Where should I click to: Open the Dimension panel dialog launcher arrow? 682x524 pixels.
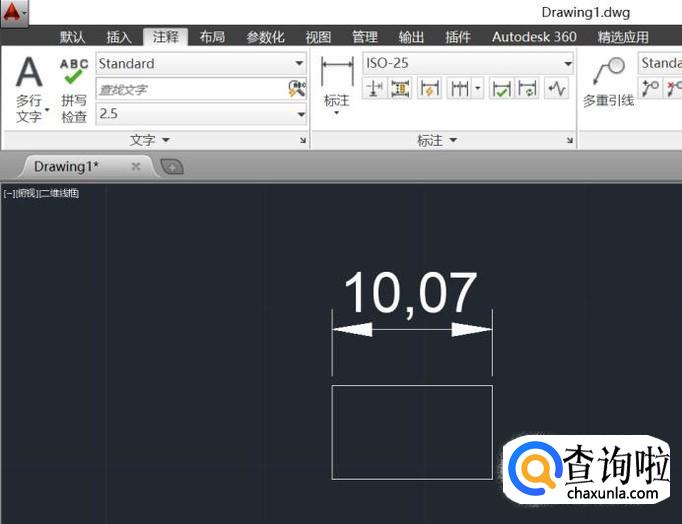569,140
